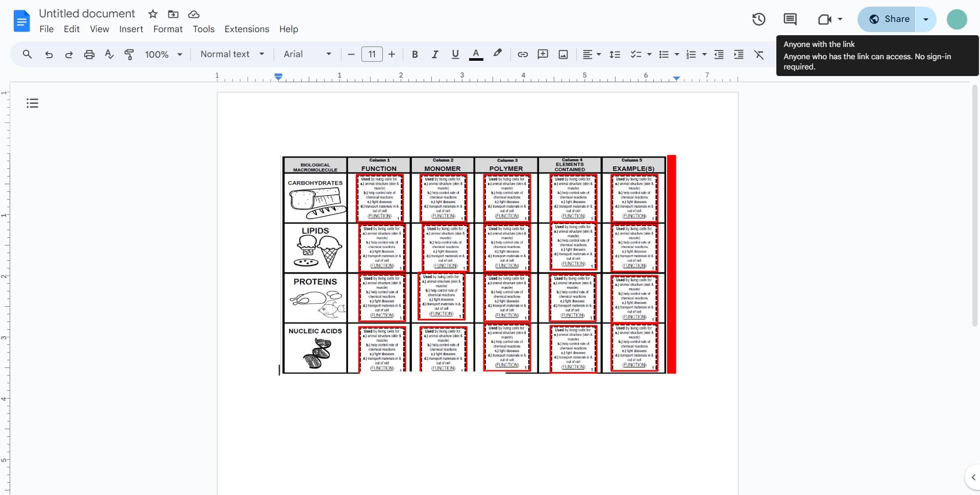Click the font size input field

[x=372, y=54]
